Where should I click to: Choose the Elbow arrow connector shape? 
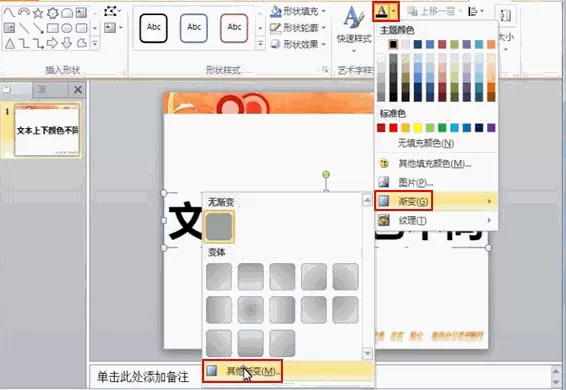coord(38,44)
